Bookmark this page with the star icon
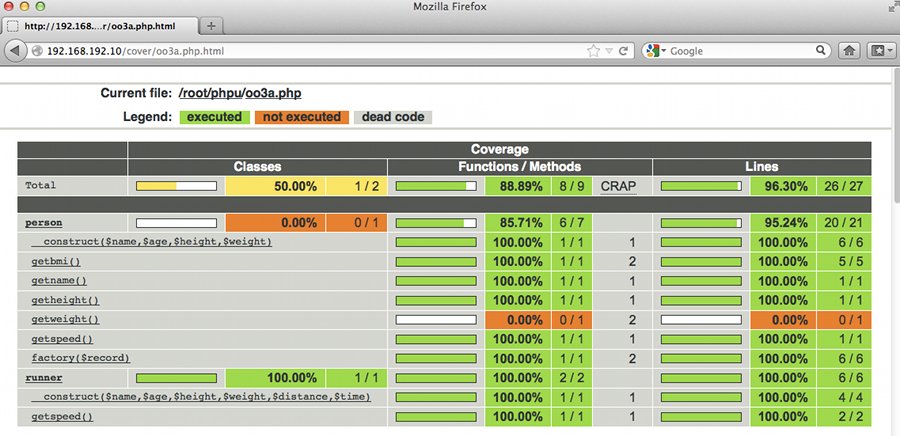The image size is (900, 436). 593,50
